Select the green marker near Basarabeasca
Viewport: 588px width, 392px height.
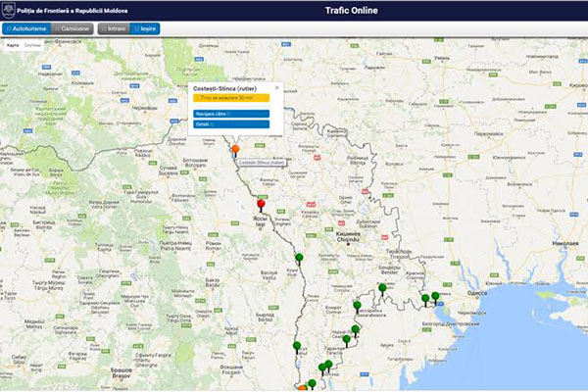(357, 306)
